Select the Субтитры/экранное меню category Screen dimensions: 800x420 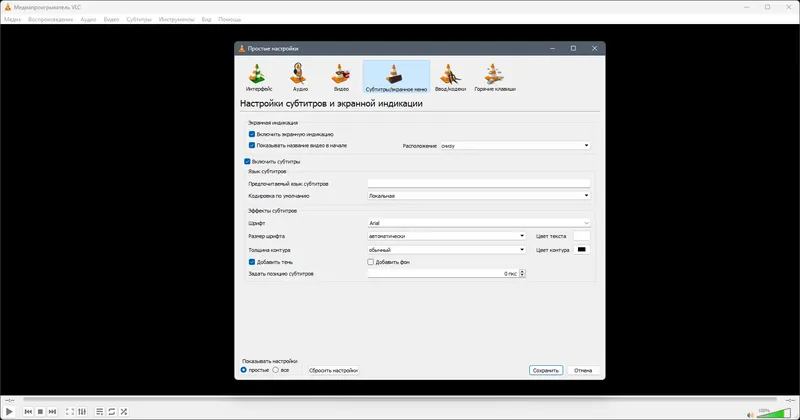tap(396, 77)
